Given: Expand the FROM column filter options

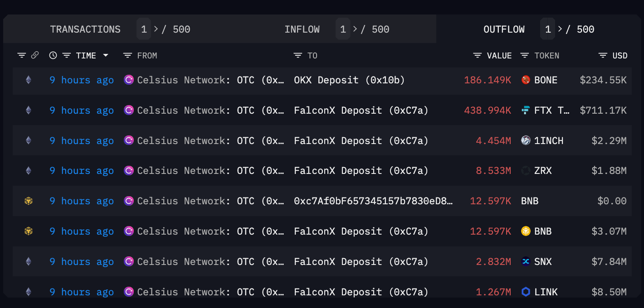Looking at the screenshot, I should (x=127, y=55).
